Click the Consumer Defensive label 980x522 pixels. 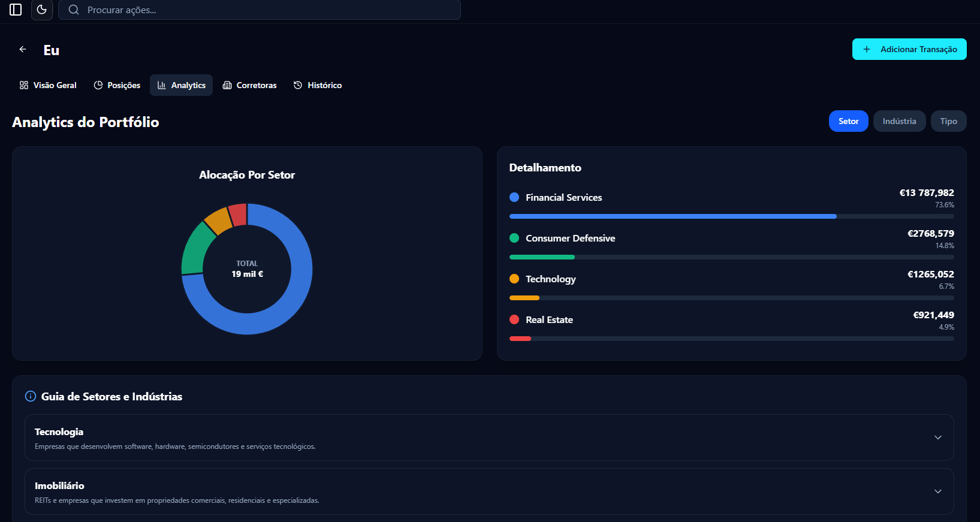coord(571,238)
